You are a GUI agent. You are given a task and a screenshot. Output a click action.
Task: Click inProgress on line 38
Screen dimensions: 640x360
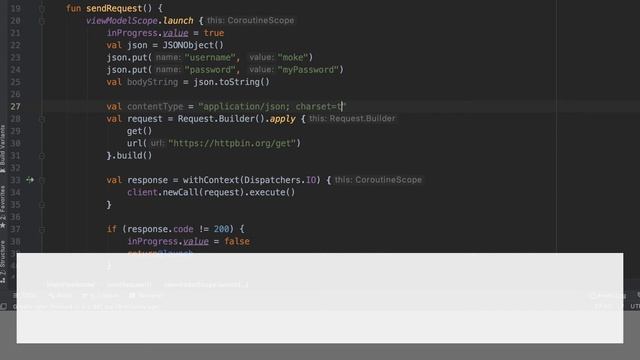tap(152, 241)
